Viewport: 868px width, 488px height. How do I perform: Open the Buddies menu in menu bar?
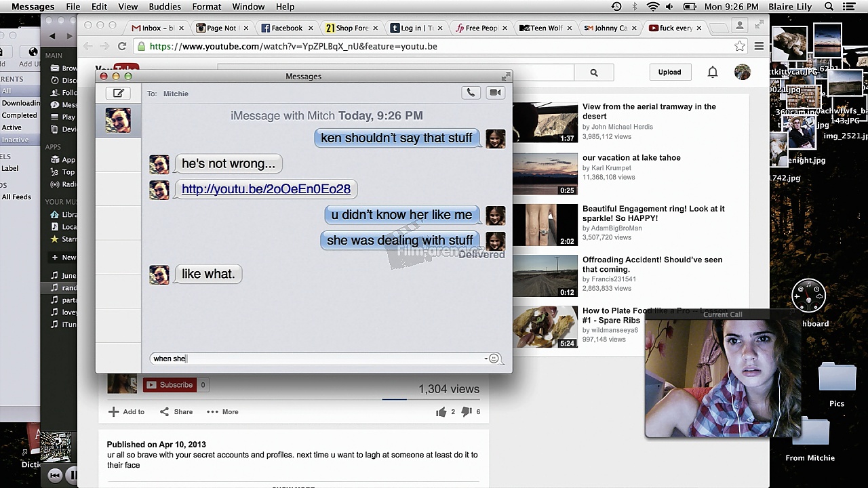pos(165,7)
